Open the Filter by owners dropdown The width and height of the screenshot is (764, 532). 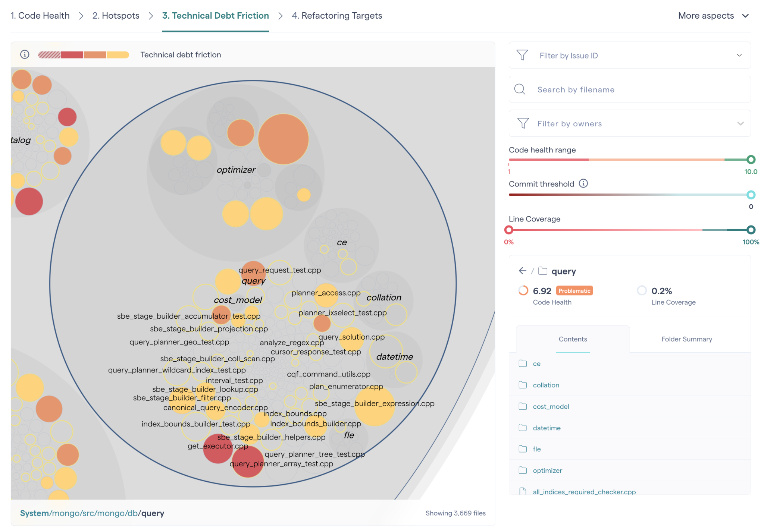tap(740, 123)
